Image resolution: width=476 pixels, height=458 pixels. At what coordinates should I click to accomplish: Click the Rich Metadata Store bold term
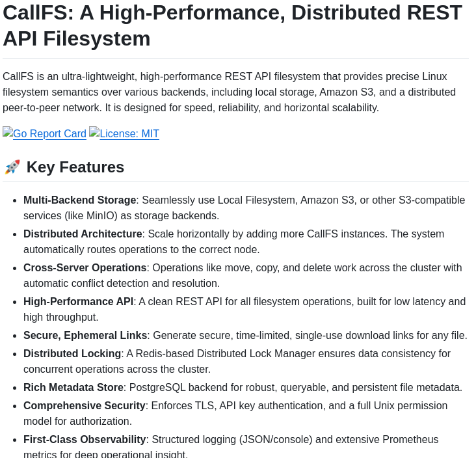tap(73, 388)
